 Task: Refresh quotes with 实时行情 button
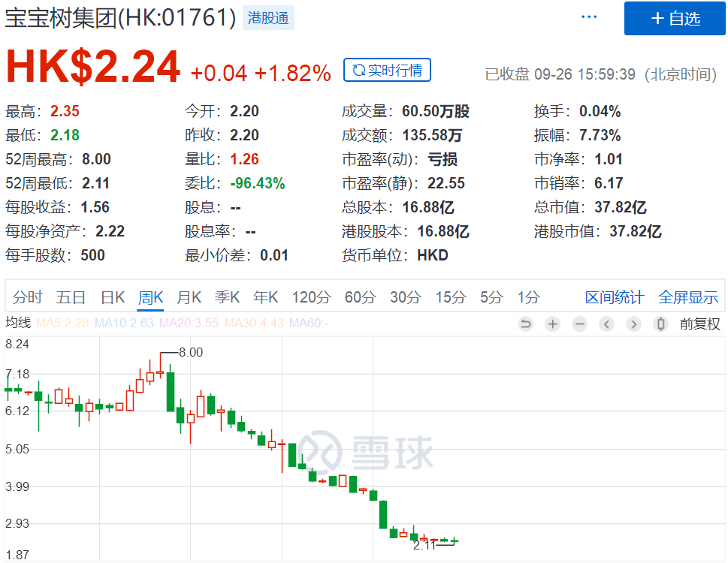tap(387, 70)
